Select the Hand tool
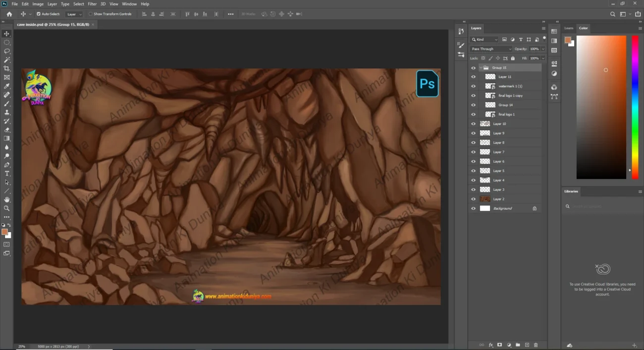 (7, 199)
